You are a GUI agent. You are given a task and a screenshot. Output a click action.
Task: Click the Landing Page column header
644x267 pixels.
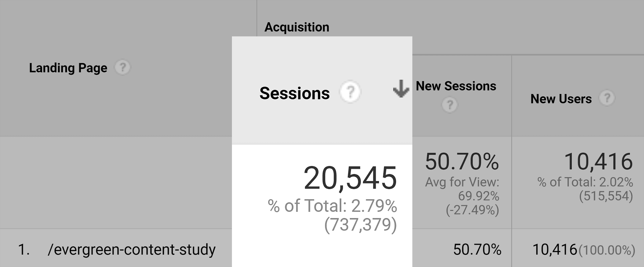tap(68, 67)
